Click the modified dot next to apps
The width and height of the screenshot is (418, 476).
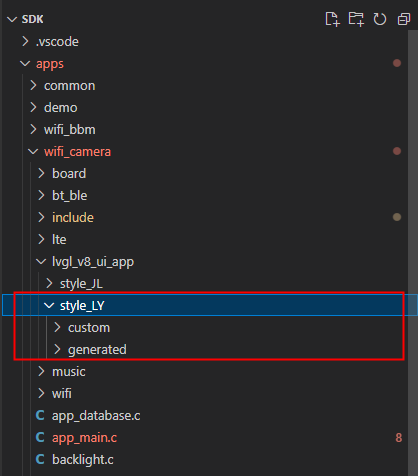coord(397,63)
